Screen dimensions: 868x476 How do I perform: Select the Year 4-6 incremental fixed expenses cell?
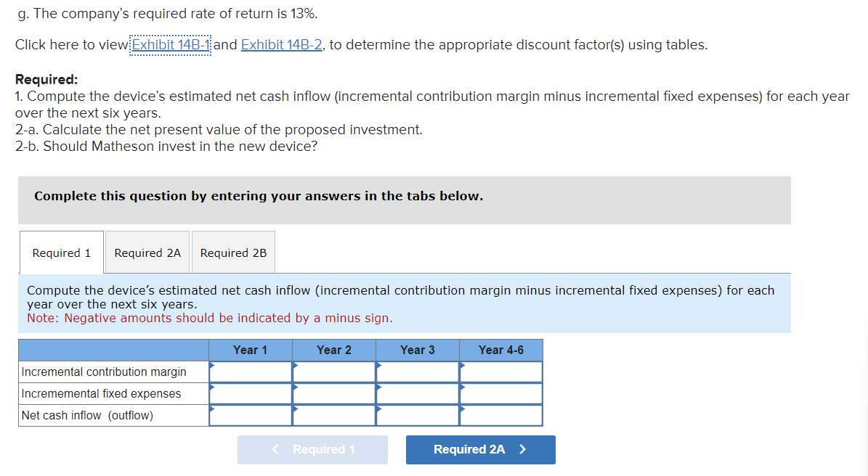coord(500,393)
